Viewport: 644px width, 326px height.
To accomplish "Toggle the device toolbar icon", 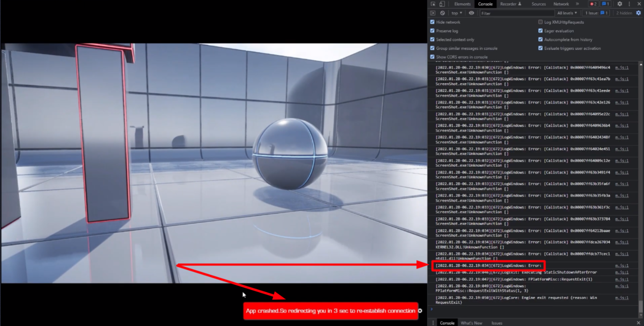I will click(442, 4).
